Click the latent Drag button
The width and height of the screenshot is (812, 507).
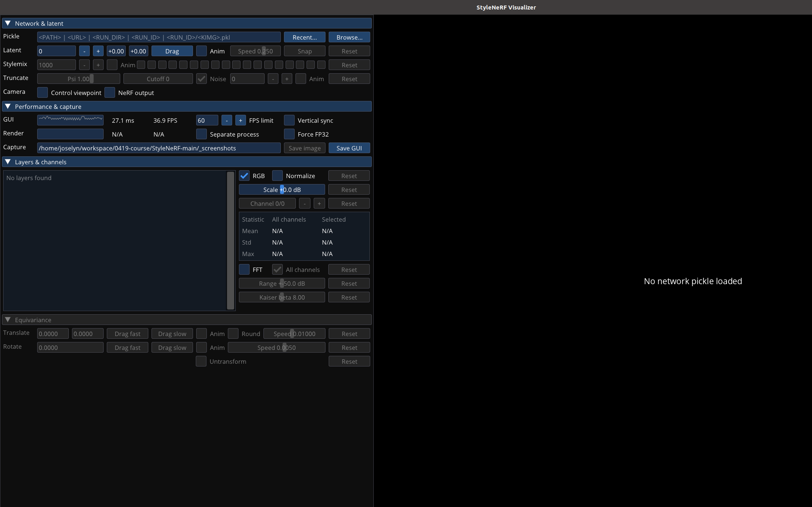coord(172,51)
